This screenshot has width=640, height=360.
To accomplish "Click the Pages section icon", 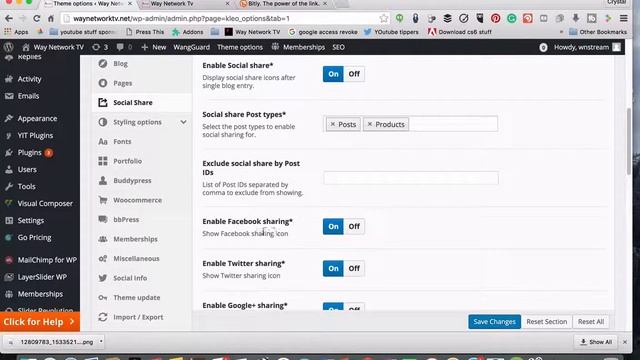I will (103, 83).
